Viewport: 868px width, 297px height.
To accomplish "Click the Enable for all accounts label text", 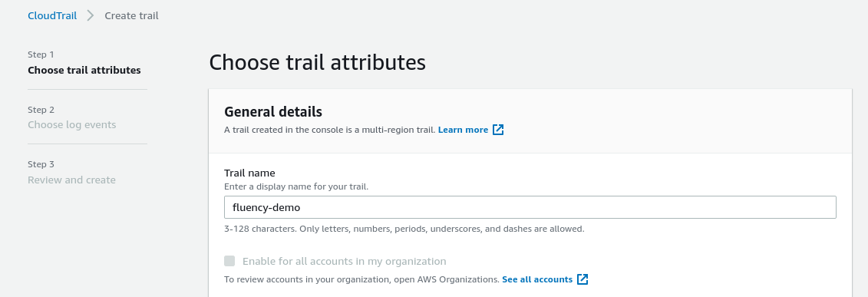I will click(x=345, y=261).
